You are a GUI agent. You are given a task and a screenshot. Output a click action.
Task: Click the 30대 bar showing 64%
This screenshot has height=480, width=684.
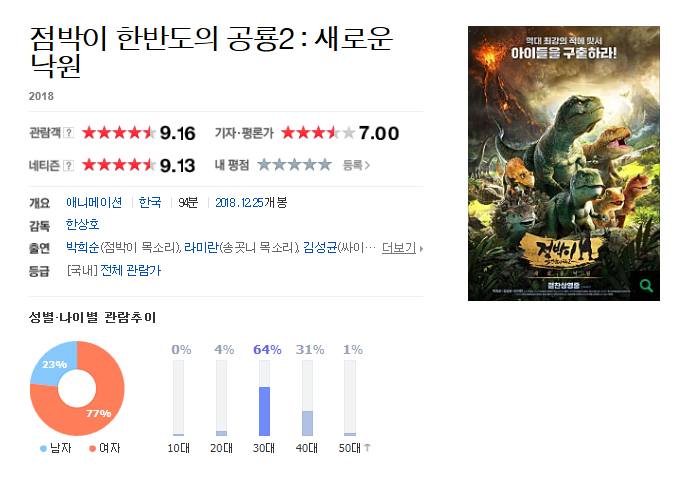[264, 411]
